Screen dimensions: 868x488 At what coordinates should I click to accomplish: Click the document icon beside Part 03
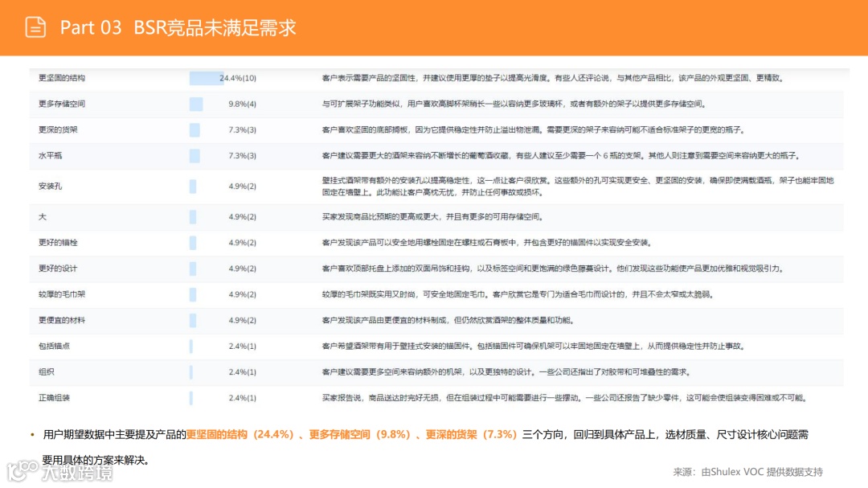[x=35, y=27]
